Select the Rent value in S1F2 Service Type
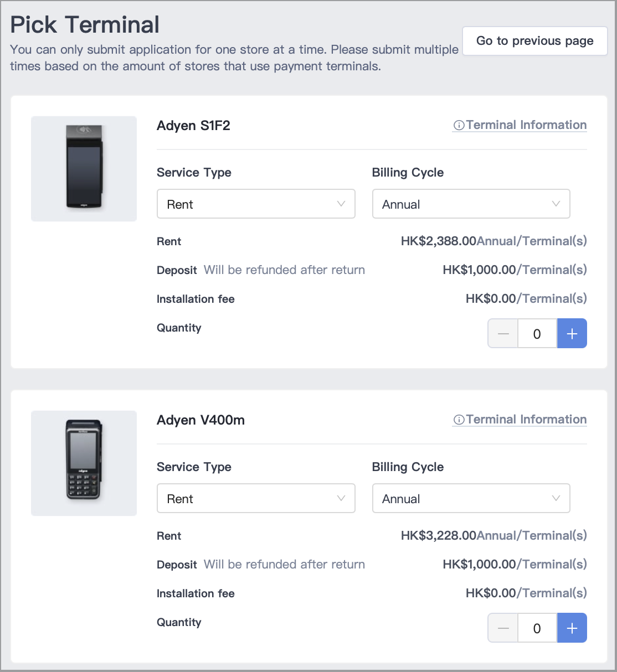Viewport: 617px width, 672px height. pos(180,204)
